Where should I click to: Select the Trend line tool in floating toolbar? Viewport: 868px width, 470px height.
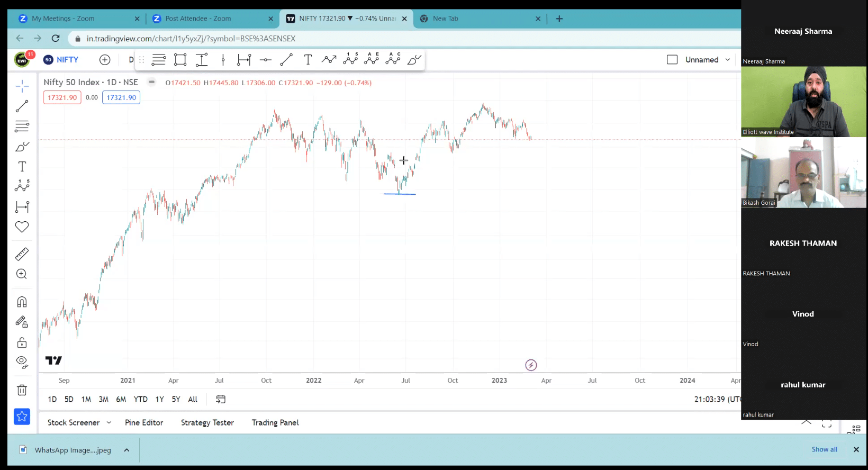pyautogui.click(x=286, y=60)
